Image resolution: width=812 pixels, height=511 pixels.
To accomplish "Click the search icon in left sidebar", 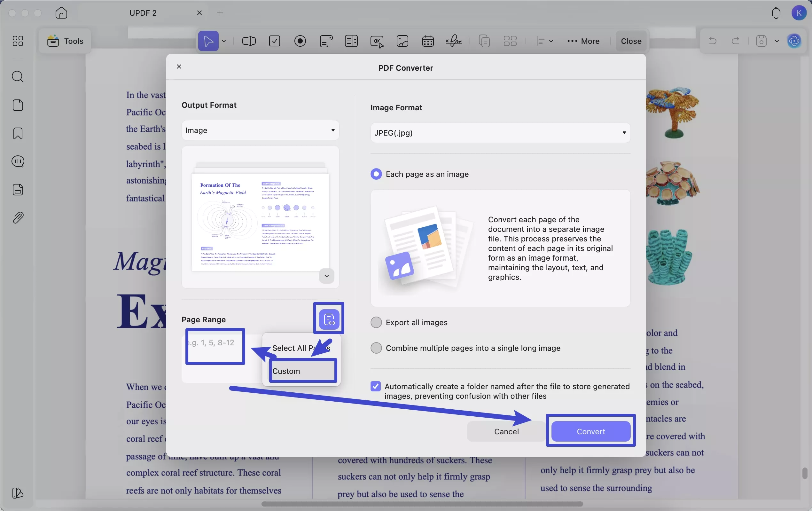I will [x=18, y=77].
